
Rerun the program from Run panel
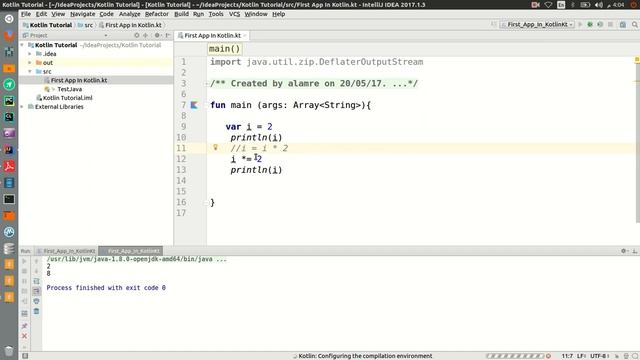(24, 261)
